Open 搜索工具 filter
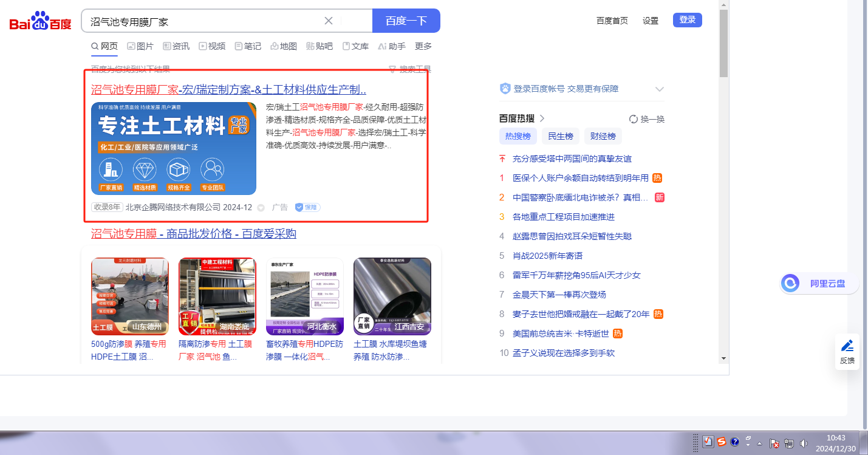 click(410, 69)
